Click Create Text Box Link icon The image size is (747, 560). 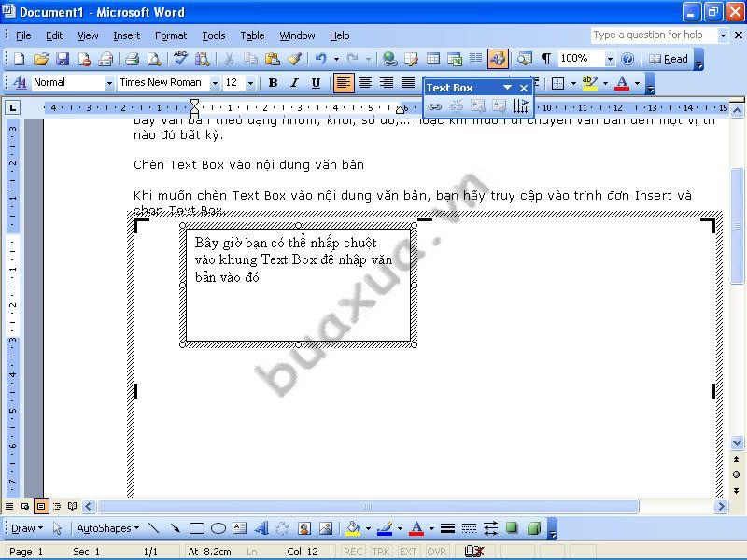(434, 105)
